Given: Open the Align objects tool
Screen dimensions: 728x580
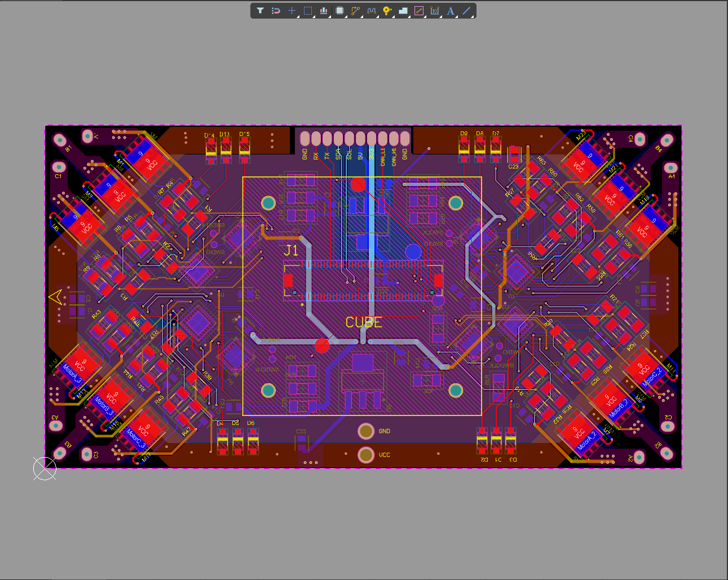Looking at the screenshot, I should pos(324,11).
